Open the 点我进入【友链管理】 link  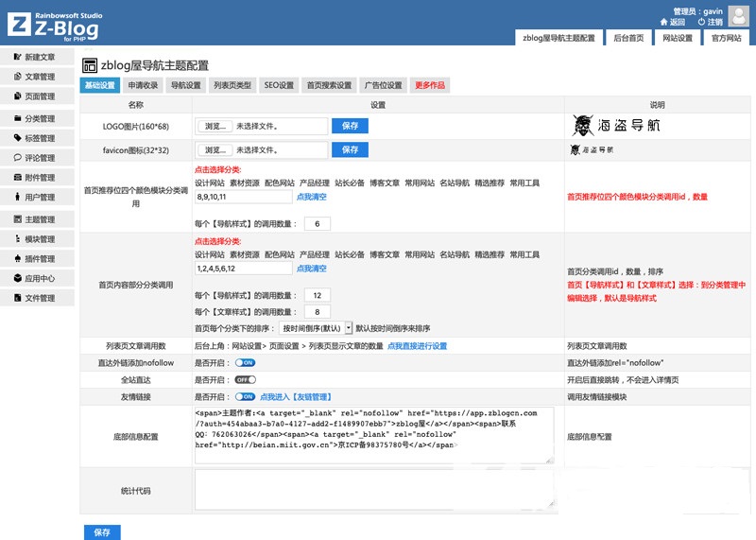click(296, 396)
